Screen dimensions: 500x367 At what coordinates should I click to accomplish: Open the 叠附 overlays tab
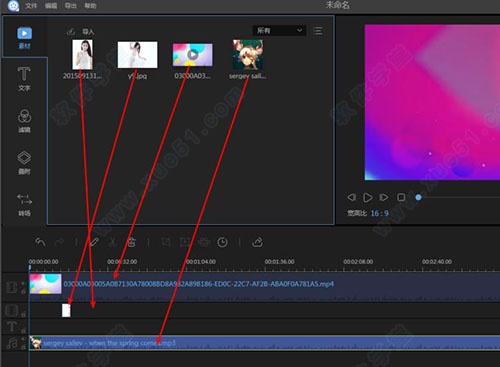click(x=24, y=163)
